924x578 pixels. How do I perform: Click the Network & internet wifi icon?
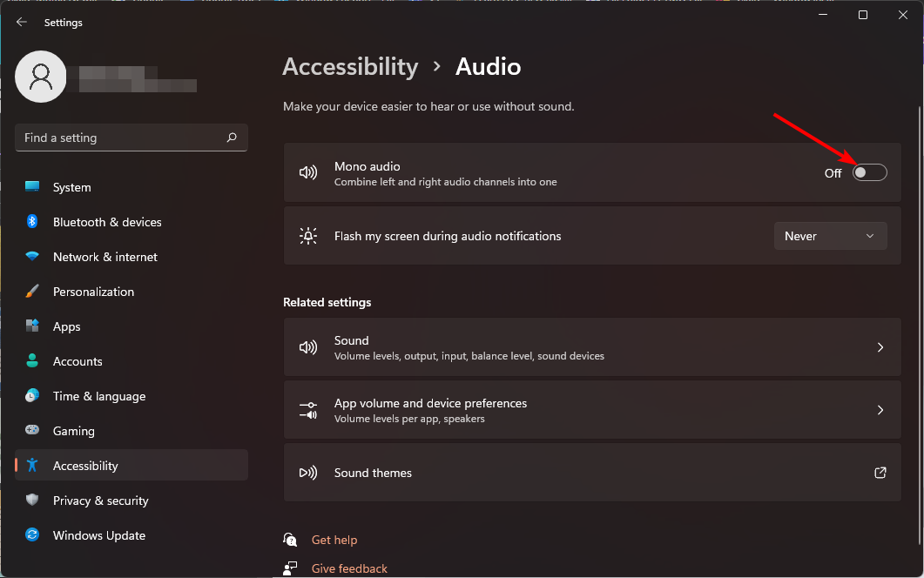32,257
